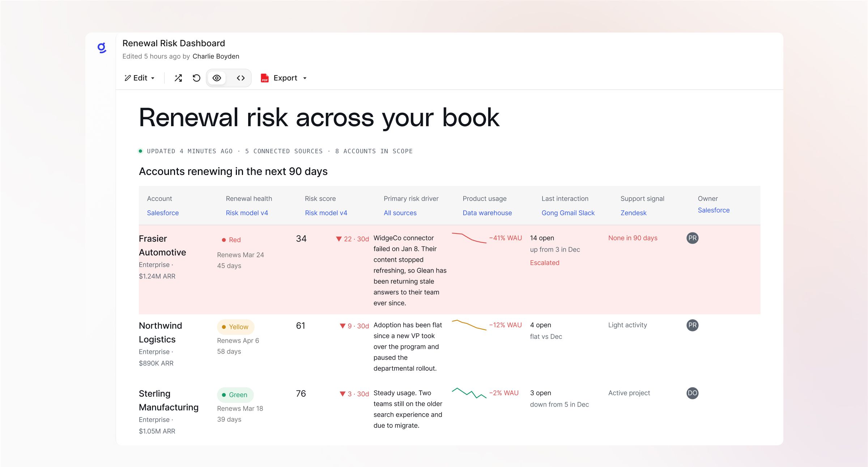The image size is (868, 467).
Task: Open Data warehouse source link
Action: point(487,213)
